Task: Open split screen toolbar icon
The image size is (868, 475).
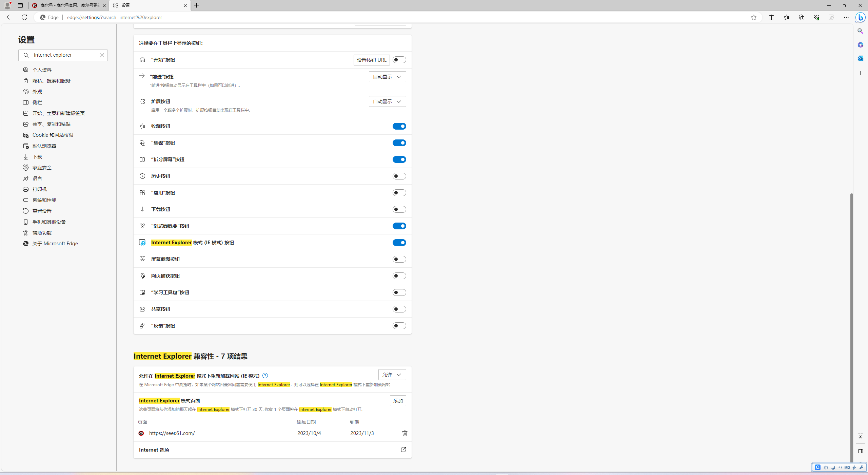Action: pyautogui.click(x=771, y=17)
